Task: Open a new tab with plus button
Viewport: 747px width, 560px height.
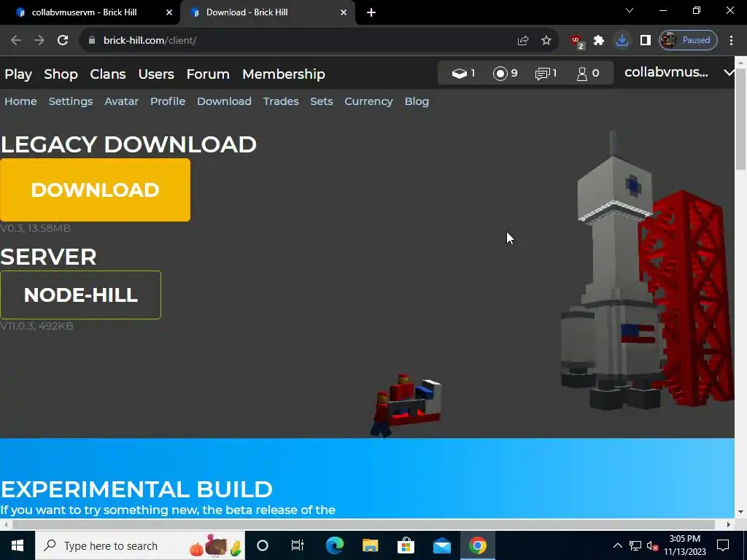Action: point(371,12)
